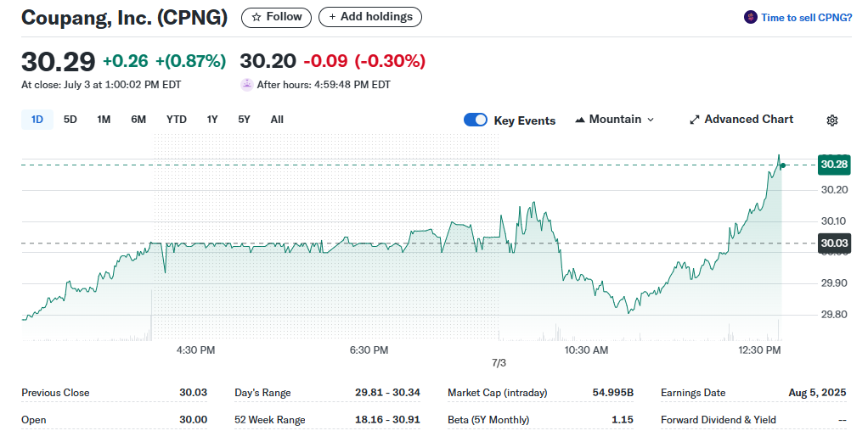Switch to the 1Y range
The height and width of the screenshot is (442, 868).
tap(212, 120)
